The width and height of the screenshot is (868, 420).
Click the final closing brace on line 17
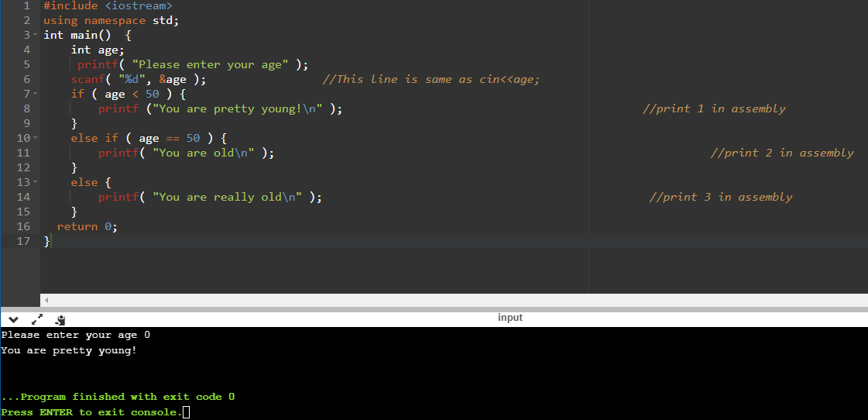(x=47, y=240)
